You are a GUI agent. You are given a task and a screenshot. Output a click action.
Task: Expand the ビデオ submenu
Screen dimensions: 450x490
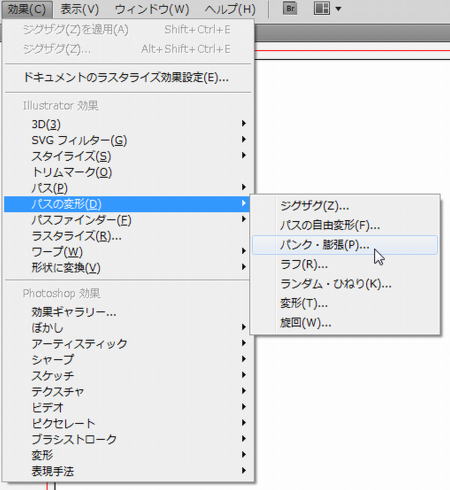click(x=128, y=407)
